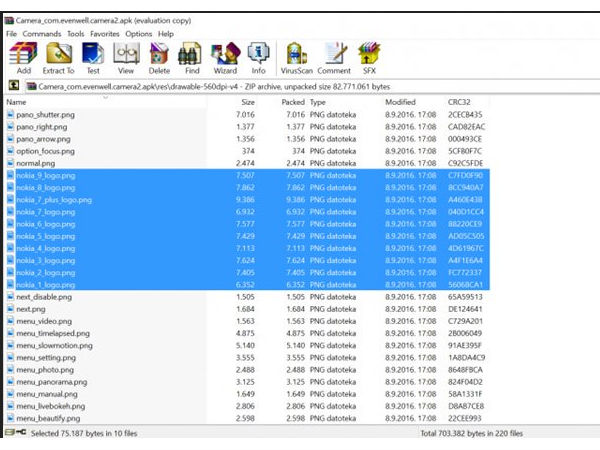Select next_disable.png file name
600x450 pixels.
click(x=44, y=297)
